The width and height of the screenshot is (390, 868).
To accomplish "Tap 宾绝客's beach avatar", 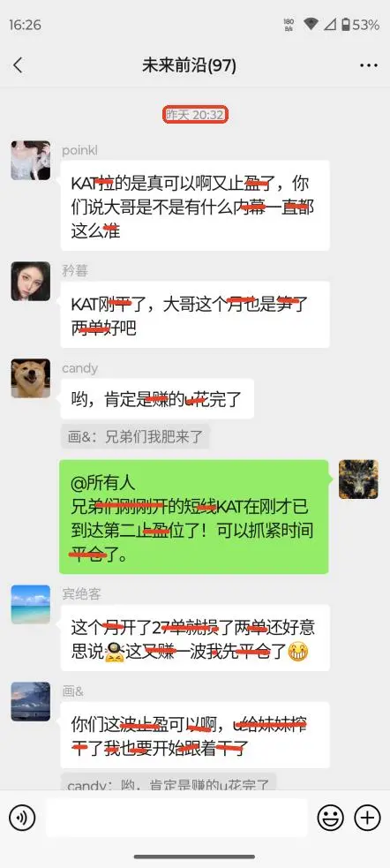I will click(30, 605).
